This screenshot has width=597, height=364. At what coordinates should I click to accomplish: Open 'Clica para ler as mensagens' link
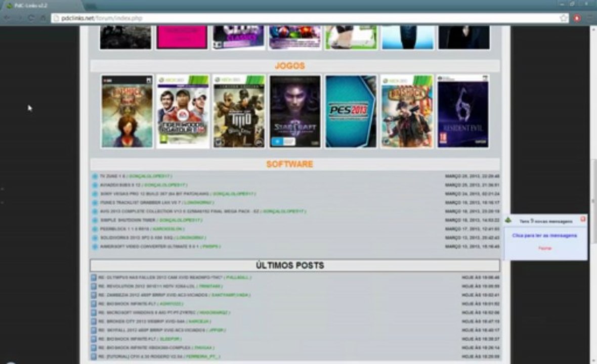[x=544, y=236]
